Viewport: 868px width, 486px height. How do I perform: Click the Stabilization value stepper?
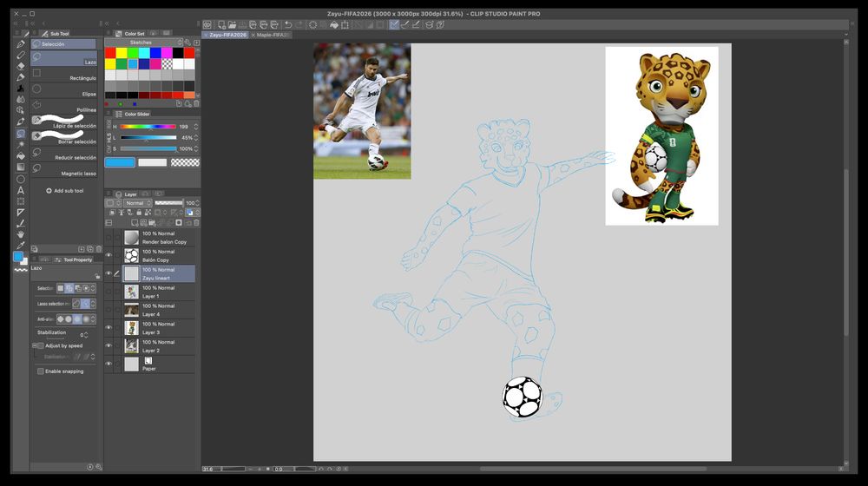point(86,335)
